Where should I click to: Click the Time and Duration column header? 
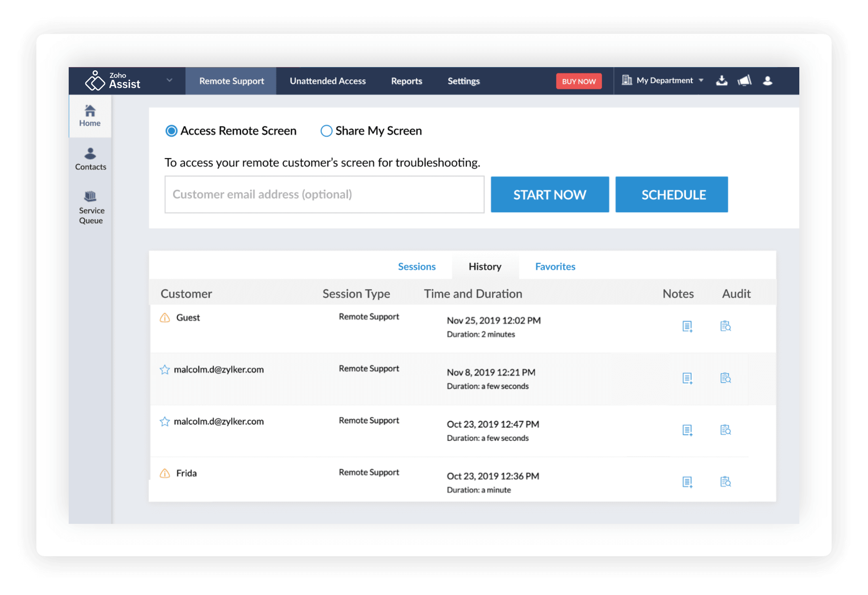[x=473, y=293]
